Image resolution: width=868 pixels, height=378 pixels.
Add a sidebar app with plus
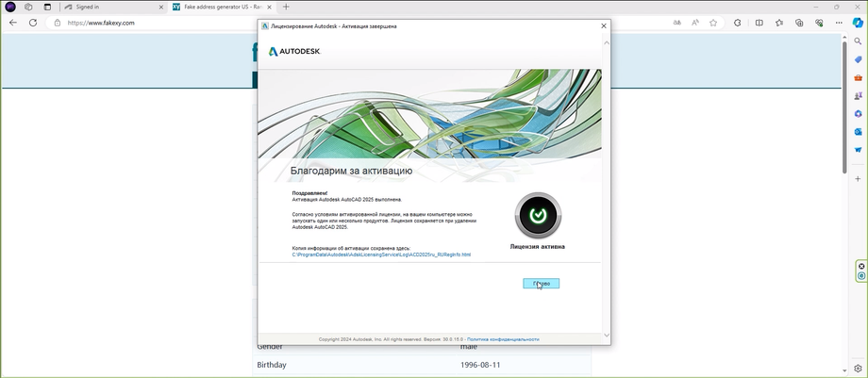click(x=858, y=179)
